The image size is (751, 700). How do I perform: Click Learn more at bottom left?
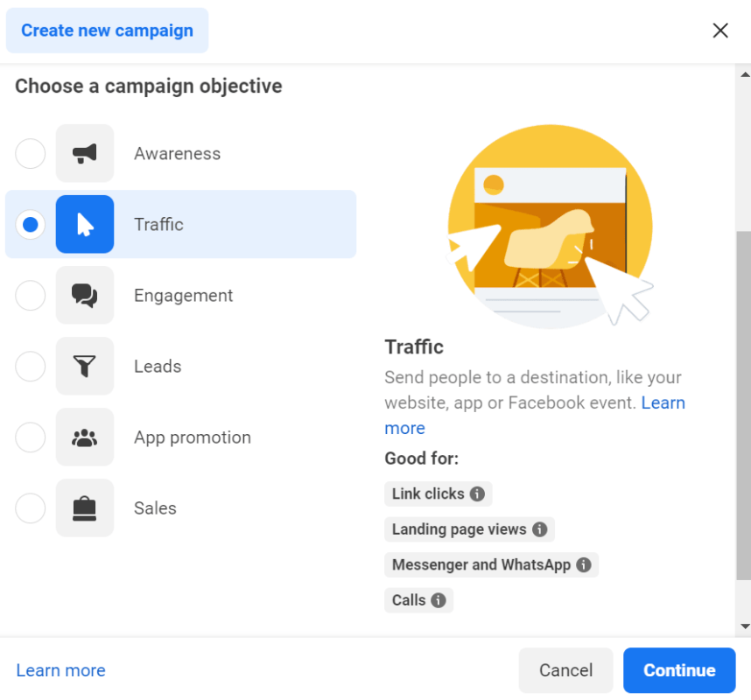click(60, 670)
